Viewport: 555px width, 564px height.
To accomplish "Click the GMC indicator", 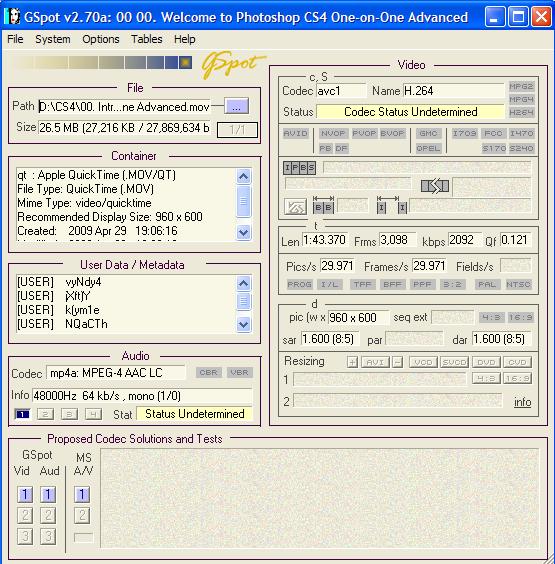I will (x=428, y=133).
